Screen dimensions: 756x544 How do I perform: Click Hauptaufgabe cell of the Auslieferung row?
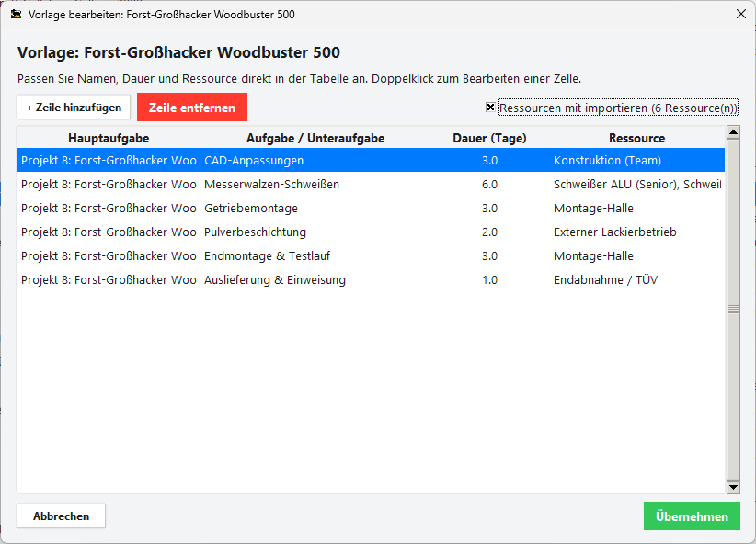tap(109, 280)
